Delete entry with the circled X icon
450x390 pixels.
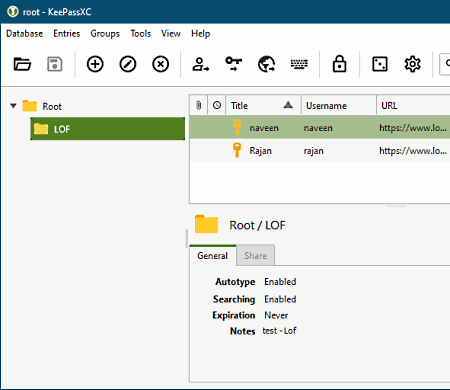(160, 64)
